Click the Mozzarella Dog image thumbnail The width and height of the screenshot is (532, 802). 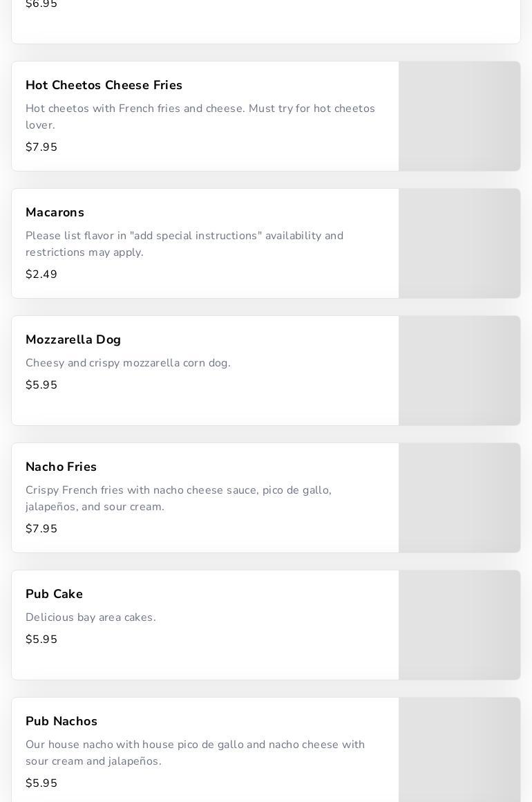point(459,371)
